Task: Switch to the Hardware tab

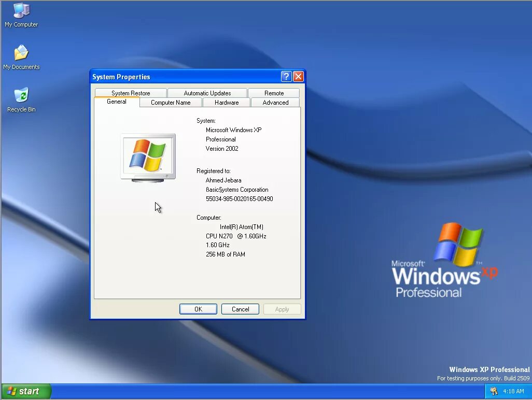Action: click(x=227, y=103)
